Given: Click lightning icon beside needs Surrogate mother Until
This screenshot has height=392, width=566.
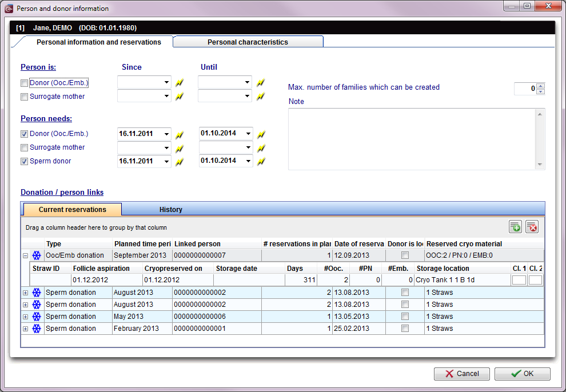Looking at the screenshot, I should click(x=261, y=148).
